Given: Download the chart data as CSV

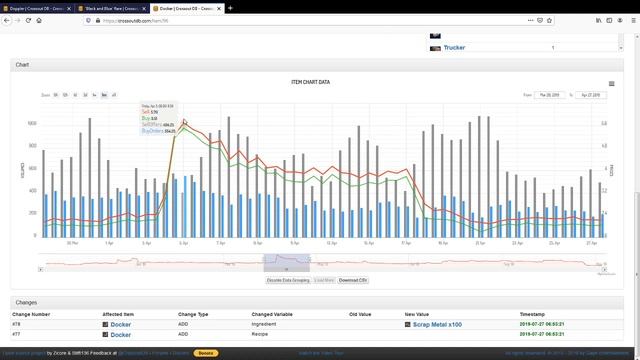Looking at the screenshot, I should coord(353,280).
